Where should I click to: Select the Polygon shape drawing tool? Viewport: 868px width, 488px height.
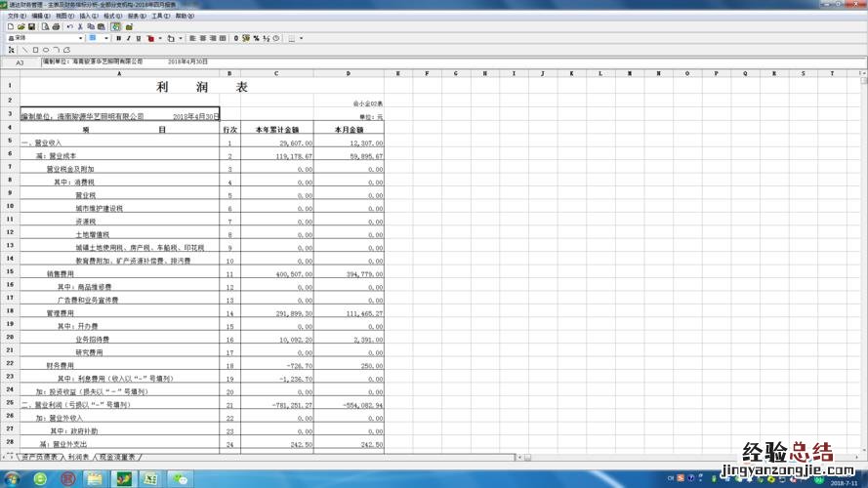coord(66,50)
